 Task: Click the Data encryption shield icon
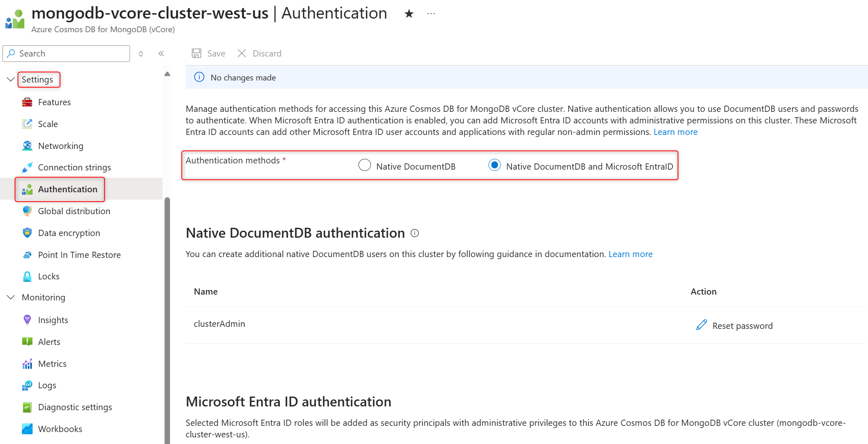(27, 233)
